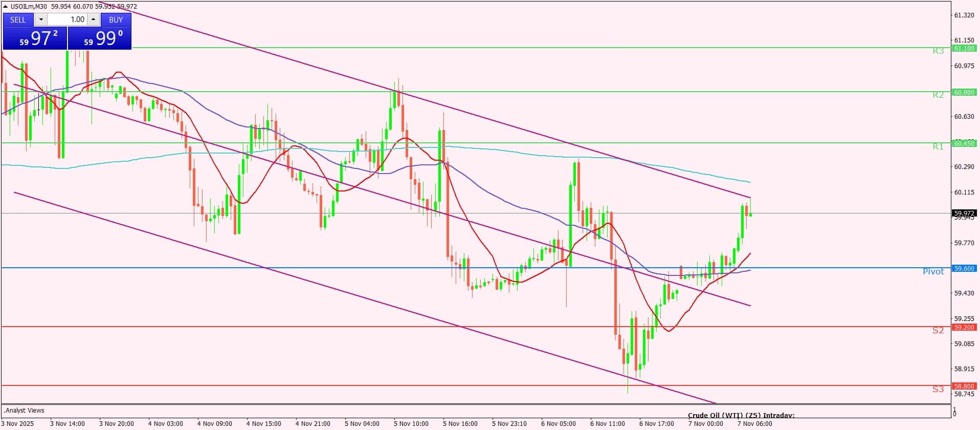
Task: Toggle the one-click trading triangle beside USOILm
Action: point(6,7)
